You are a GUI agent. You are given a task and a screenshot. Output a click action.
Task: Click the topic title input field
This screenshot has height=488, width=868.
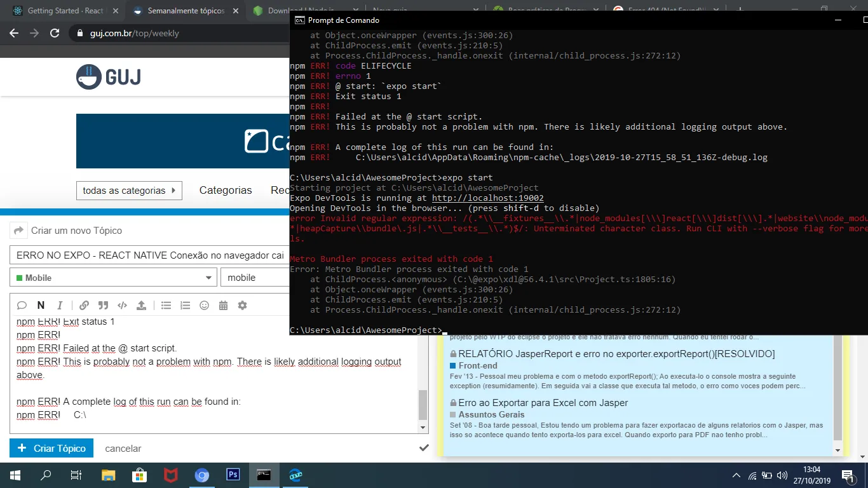(x=149, y=255)
